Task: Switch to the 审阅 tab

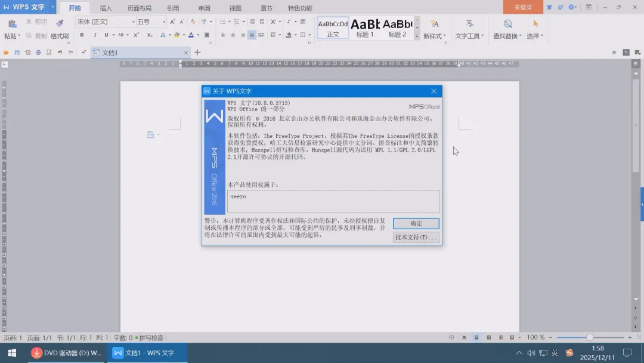Action: click(204, 8)
